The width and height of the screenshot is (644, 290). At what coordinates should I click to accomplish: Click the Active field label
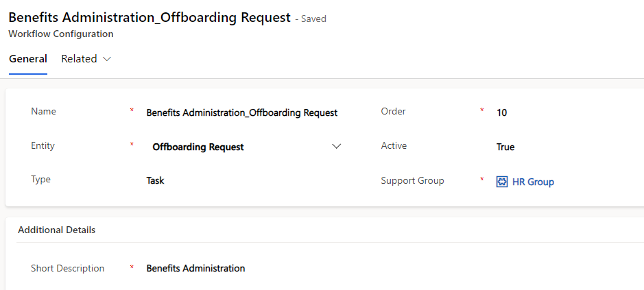pos(394,146)
